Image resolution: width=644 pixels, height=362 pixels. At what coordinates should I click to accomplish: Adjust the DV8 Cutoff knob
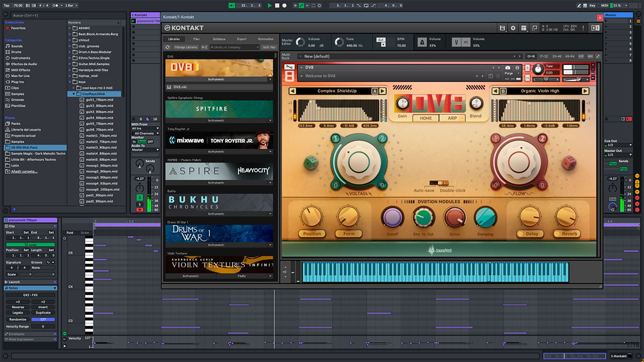[x=392, y=218]
